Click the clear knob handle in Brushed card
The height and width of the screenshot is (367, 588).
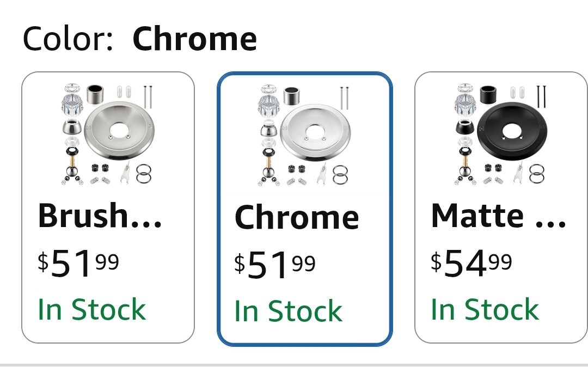(x=72, y=101)
